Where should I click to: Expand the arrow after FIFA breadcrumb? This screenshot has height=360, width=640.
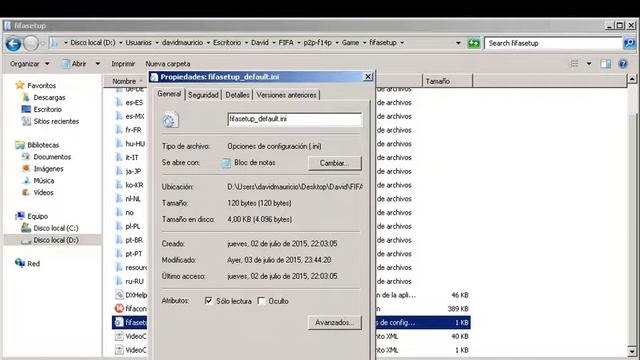click(x=298, y=42)
